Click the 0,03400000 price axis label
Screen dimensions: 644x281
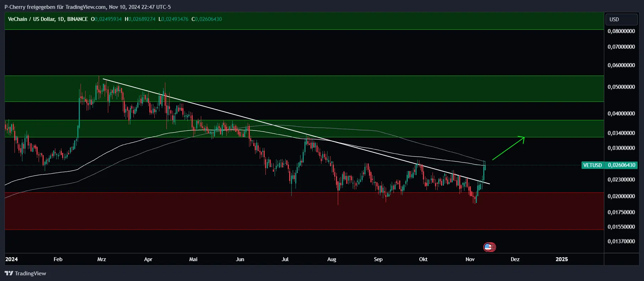(x=621, y=133)
